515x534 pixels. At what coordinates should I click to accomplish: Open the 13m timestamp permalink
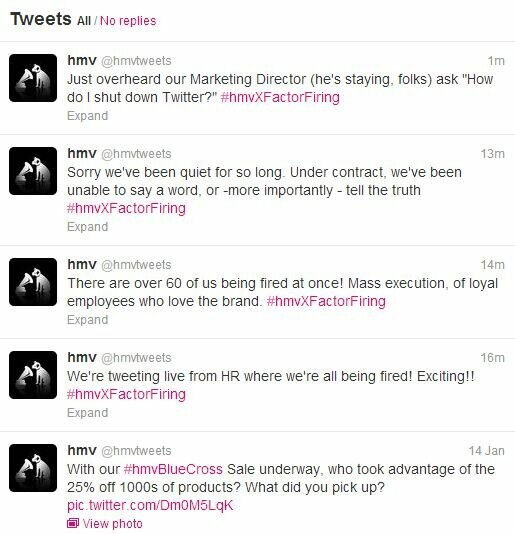tap(493, 154)
